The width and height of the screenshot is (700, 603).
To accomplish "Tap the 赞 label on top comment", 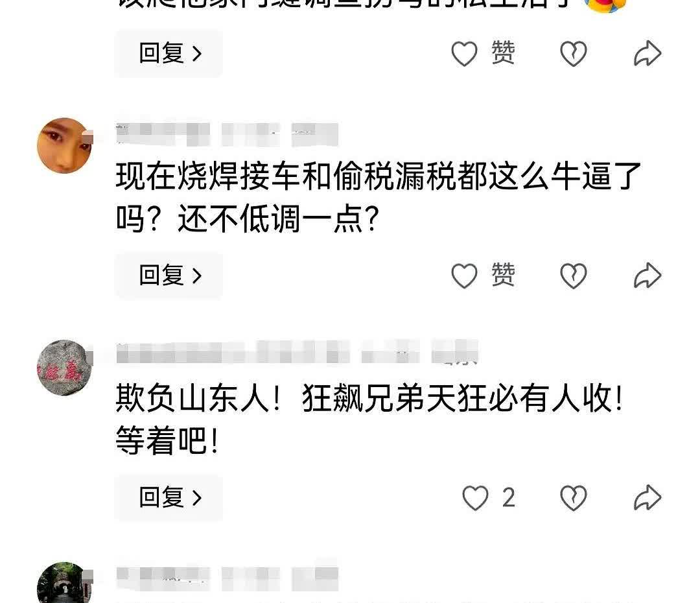I will (503, 53).
